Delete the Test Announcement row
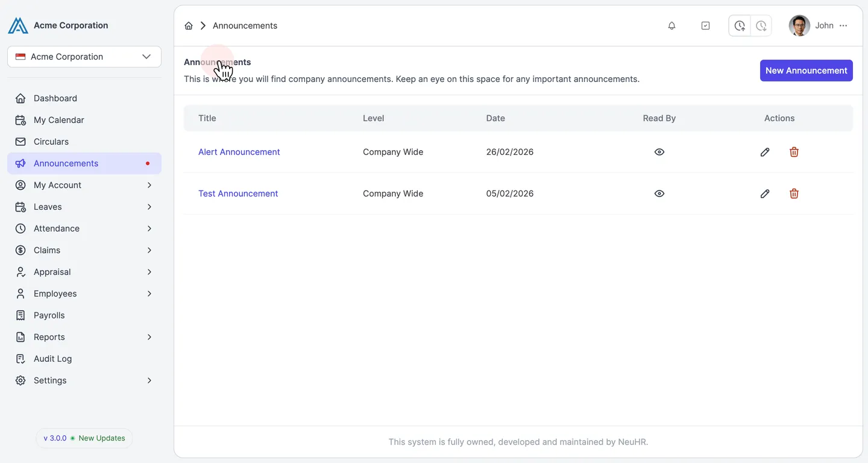The image size is (868, 463). 794,194
